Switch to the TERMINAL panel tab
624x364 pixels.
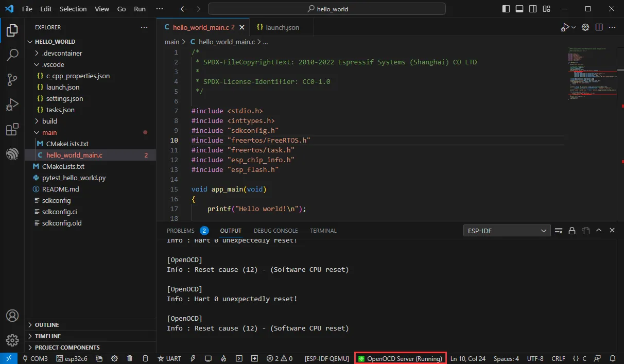323,231
